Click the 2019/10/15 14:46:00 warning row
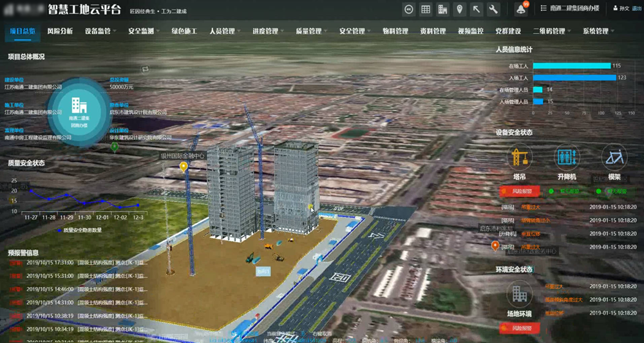 pyautogui.click(x=78, y=289)
